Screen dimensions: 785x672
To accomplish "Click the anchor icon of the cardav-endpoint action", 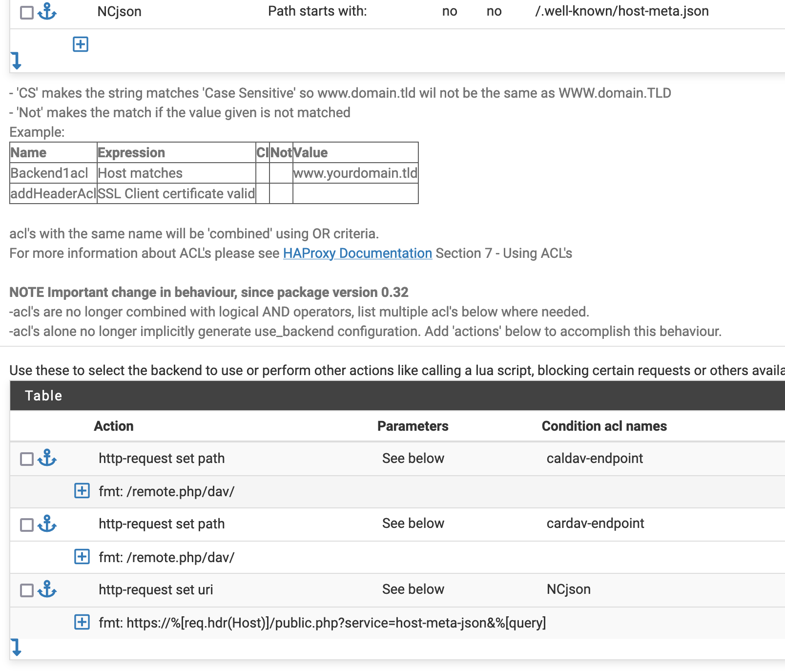I will click(x=47, y=524).
